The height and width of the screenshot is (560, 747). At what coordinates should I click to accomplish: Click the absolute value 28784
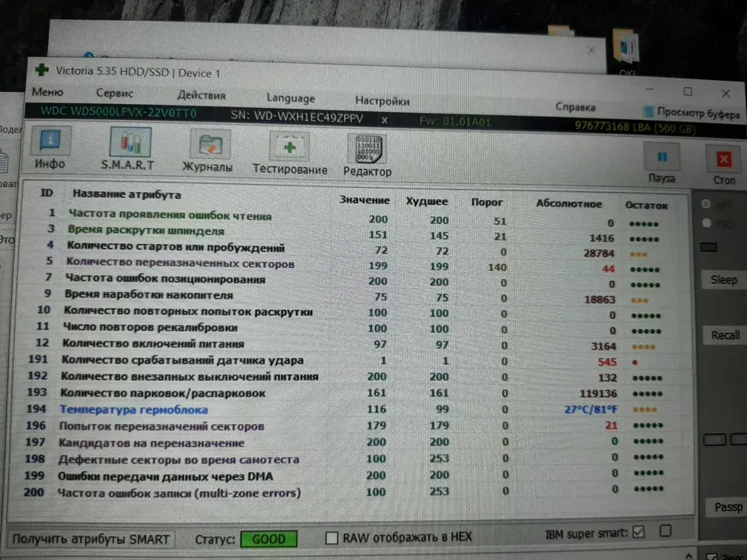click(599, 254)
